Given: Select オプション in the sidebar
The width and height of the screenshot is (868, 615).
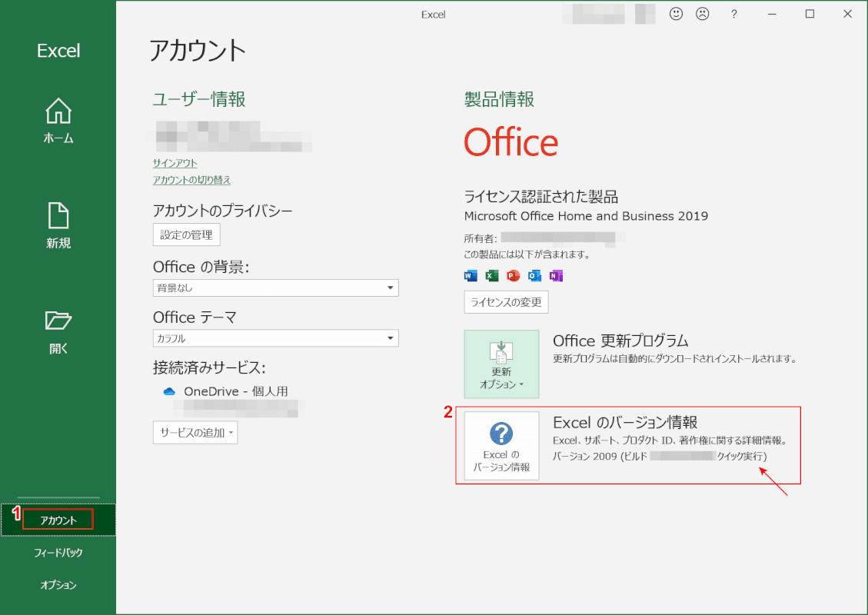Looking at the screenshot, I should coord(58,584).
